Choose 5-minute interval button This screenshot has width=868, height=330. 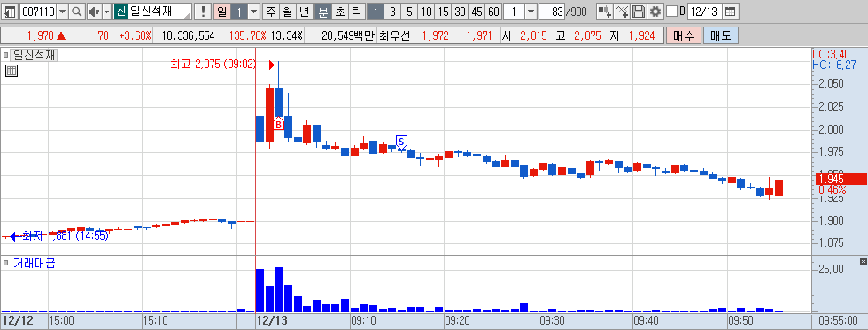click(409, 11)
